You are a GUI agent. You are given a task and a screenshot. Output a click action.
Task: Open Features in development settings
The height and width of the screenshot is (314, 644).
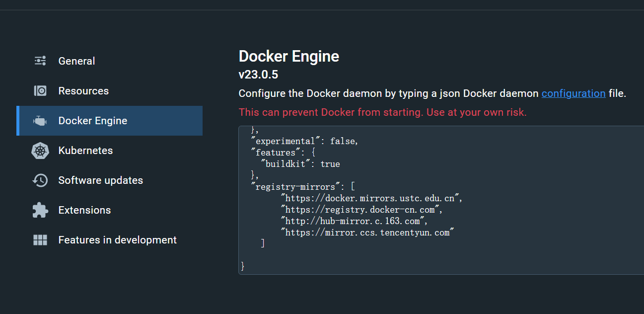coord(109,240)
